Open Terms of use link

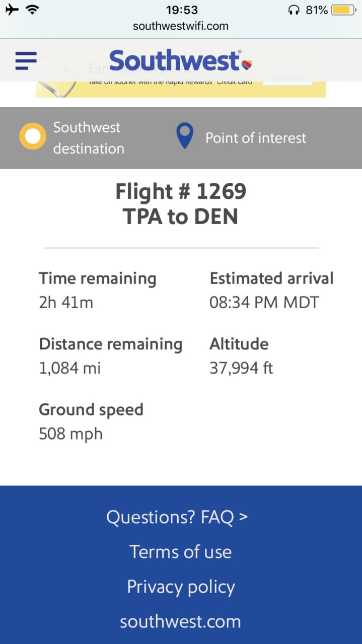pos(181,552)
